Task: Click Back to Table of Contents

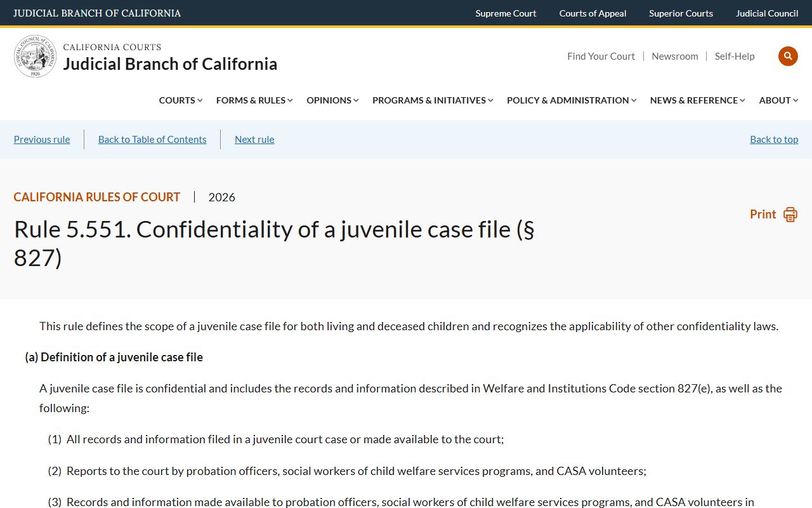Action: (x=152, y=140)
